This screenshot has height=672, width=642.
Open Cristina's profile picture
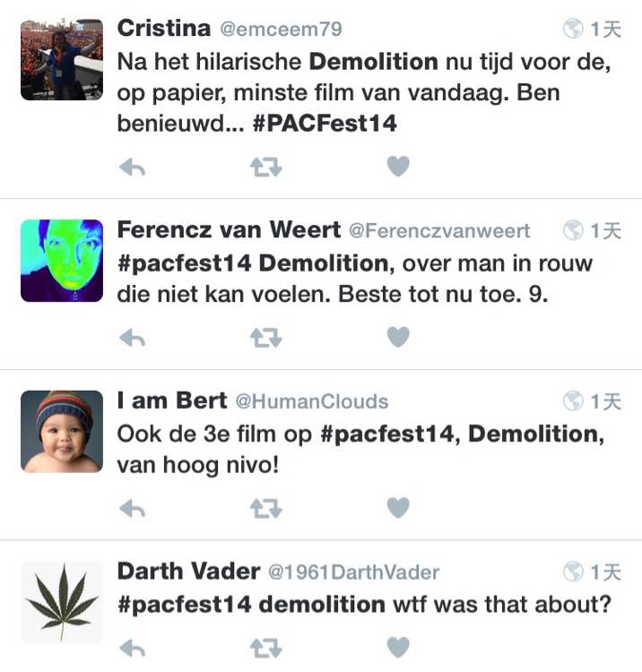(x=62, y=59)
